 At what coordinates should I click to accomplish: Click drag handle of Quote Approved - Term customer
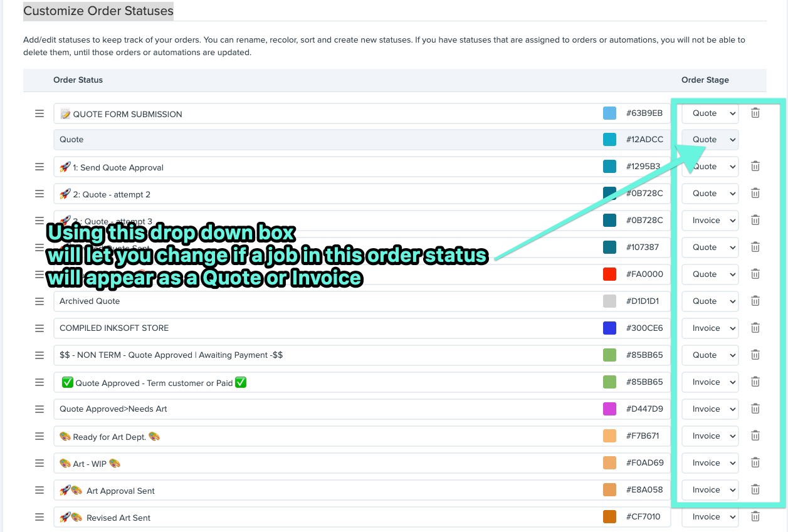(39, 382)
